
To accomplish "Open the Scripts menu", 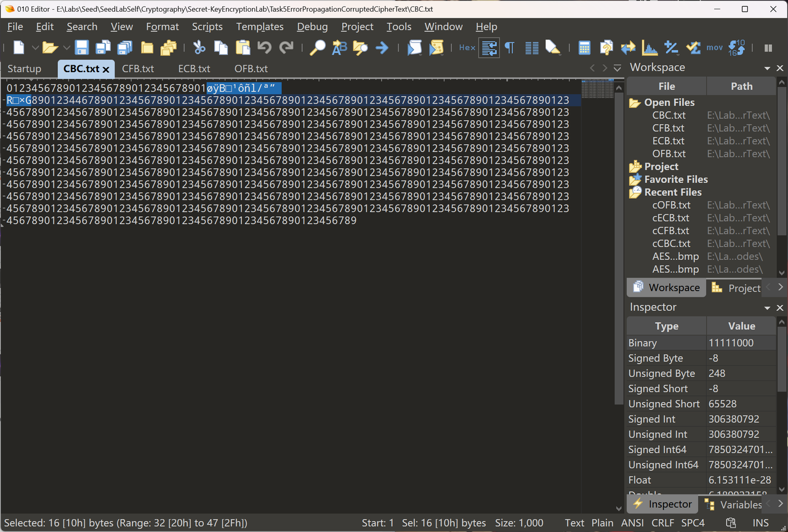I will click(207, 26).
